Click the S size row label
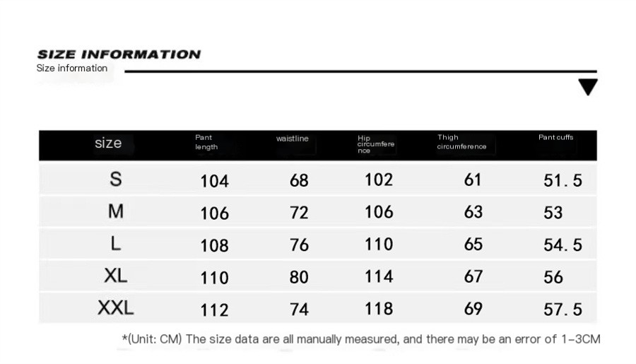 [116, 180]
